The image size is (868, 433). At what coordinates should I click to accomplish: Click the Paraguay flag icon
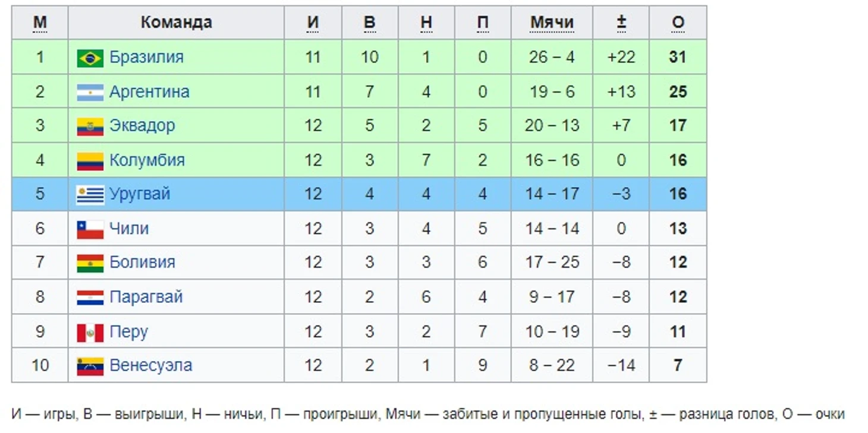click(x=90, y=298)
